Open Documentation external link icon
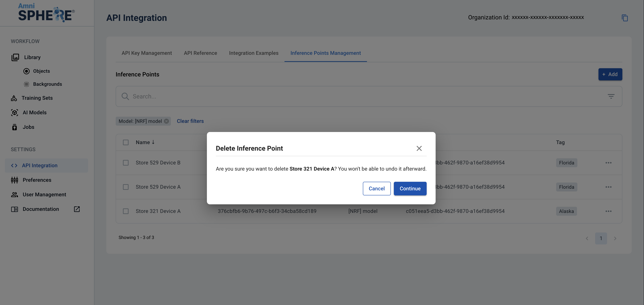 (x=77, y=209)
